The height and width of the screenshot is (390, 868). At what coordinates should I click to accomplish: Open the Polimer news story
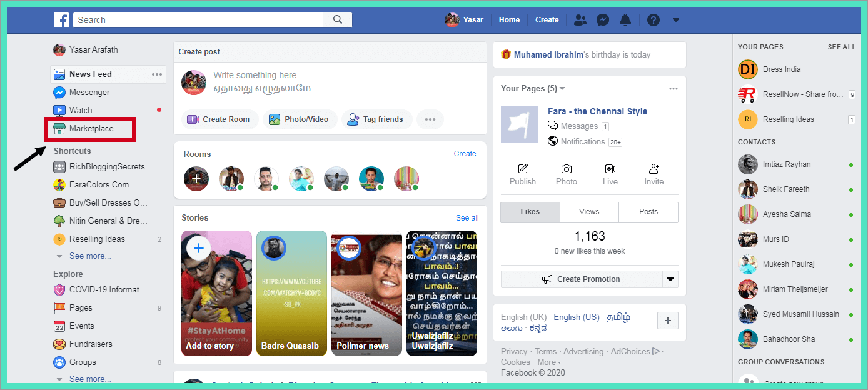(366, 294)
